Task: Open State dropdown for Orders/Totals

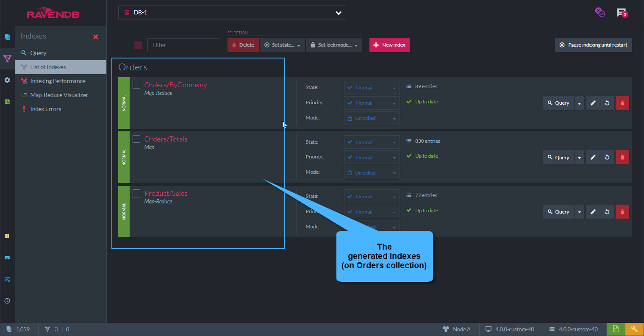Action: [372, 142]
